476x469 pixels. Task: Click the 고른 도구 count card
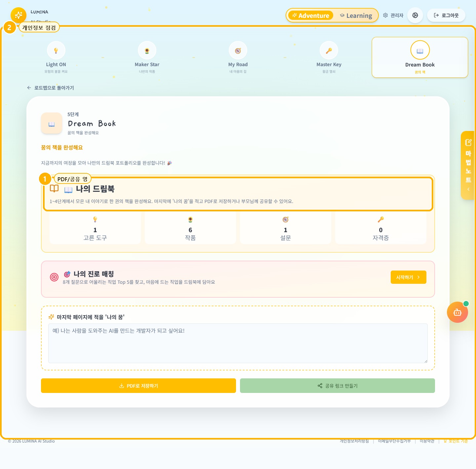(95, 228)
